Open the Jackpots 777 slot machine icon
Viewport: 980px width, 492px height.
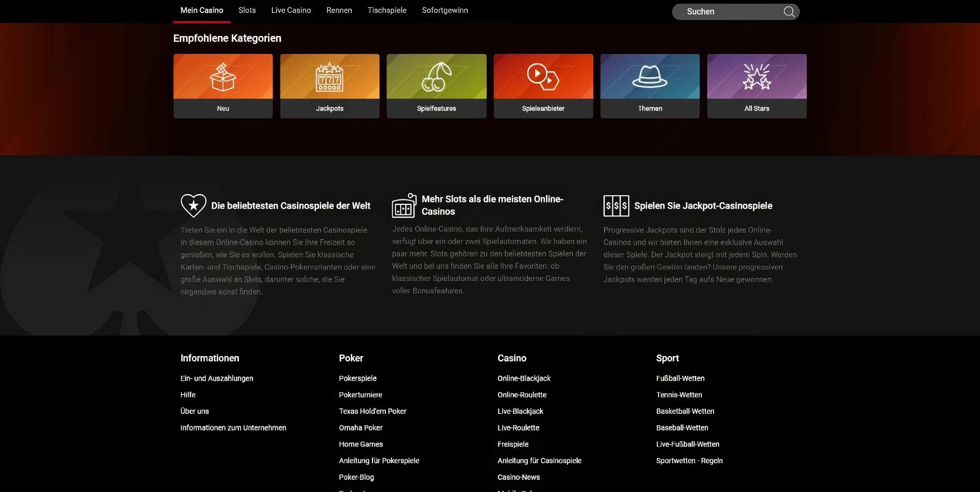[x=329, y=77]
